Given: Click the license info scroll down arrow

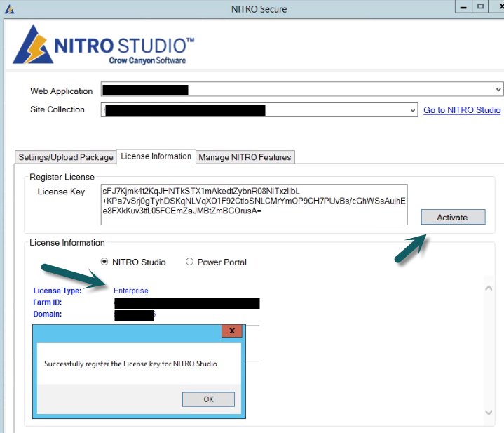Looking at the screenshot, I should [489, 413].
